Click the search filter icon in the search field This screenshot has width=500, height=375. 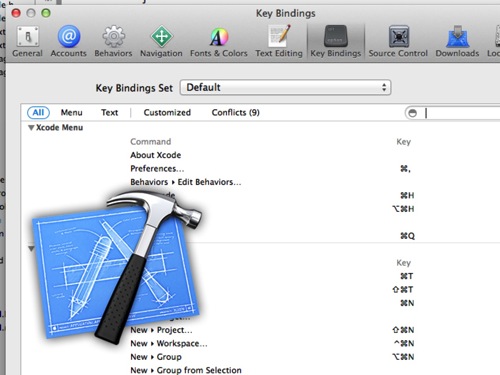[412, 113]
